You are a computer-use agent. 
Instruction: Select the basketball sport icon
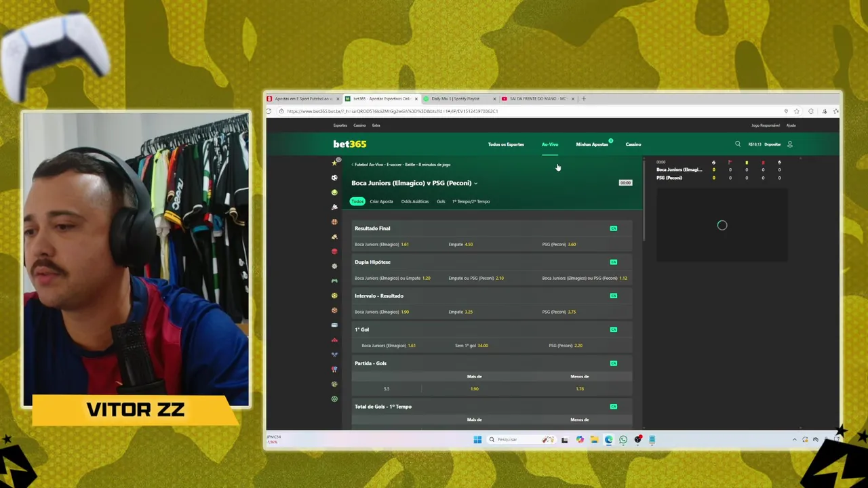[x=334, y=222]
